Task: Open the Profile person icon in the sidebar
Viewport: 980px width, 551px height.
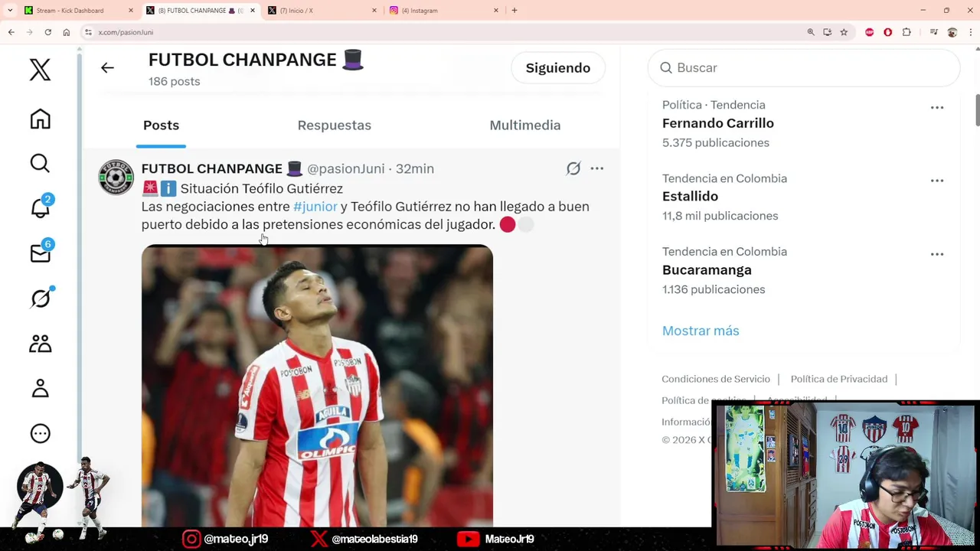Action: tap(40, 389)
